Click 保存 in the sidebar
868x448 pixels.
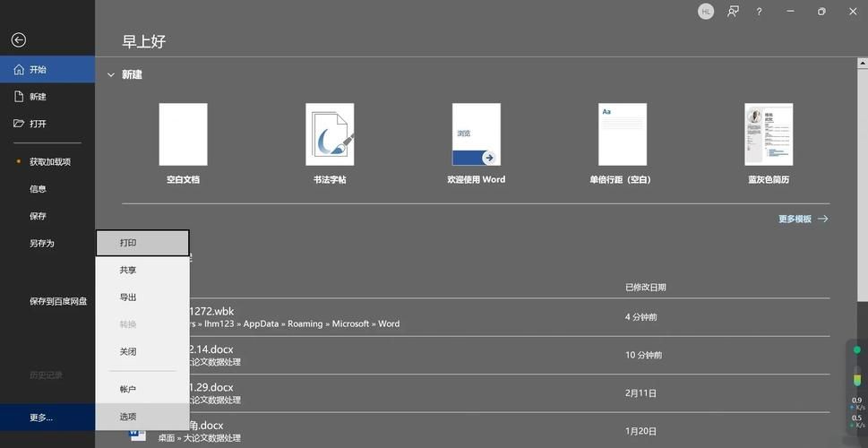pos(47,216)
